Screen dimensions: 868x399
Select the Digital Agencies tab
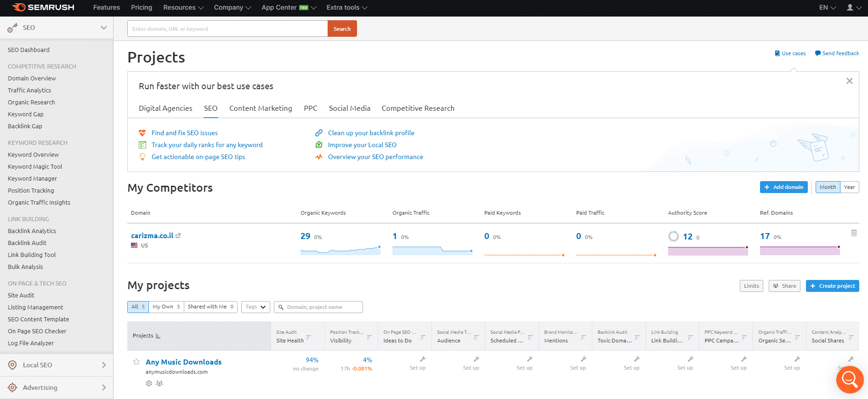(165, 108)
